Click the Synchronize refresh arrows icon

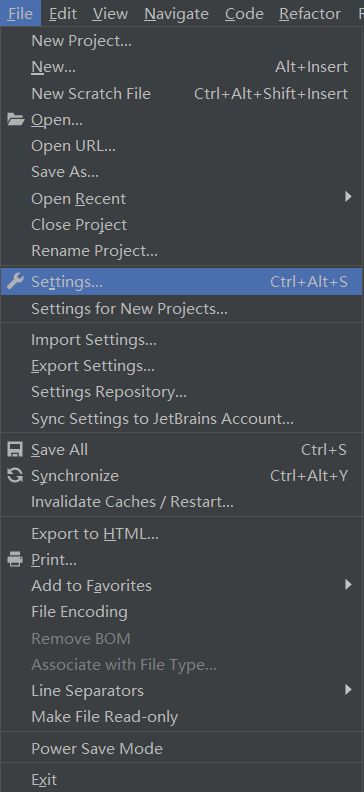[x=15, y=475]
